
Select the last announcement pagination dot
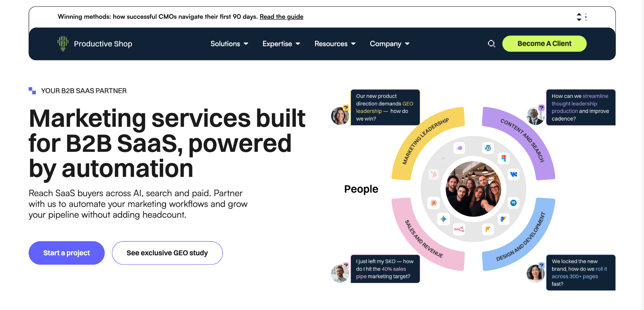tap(586, 20)
